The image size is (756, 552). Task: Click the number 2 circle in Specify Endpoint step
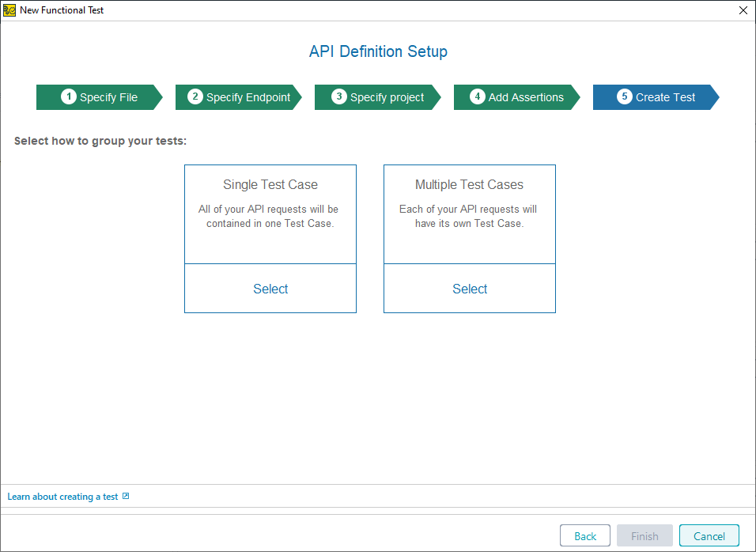point(195,97)
